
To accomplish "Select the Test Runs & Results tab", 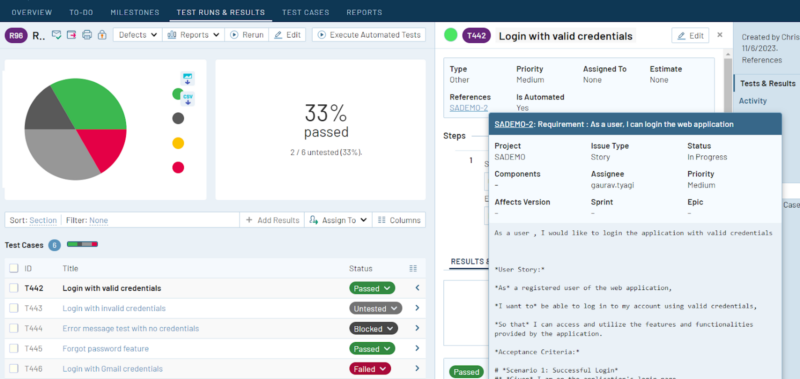I will (221, 12).
